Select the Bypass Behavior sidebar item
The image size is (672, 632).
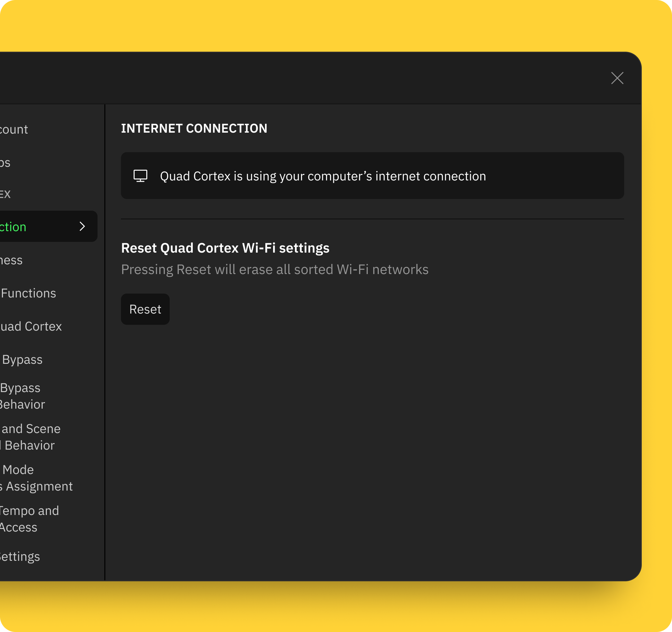(x=22, y=396)
